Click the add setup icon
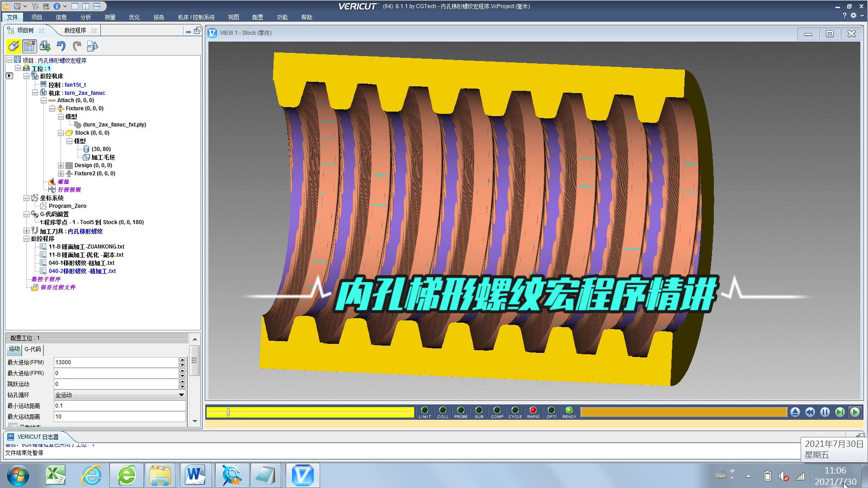Viewport: 868px width, 488px height. 45,46
